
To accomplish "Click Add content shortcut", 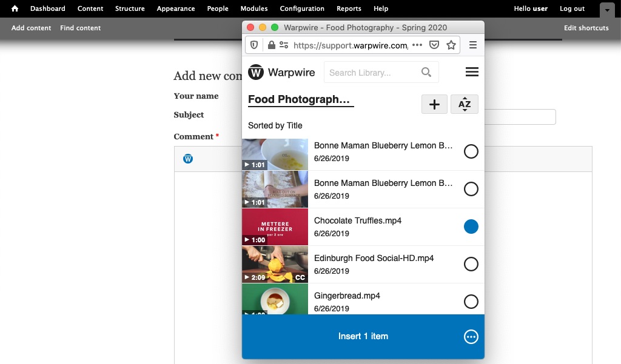I will click(31, 28).
